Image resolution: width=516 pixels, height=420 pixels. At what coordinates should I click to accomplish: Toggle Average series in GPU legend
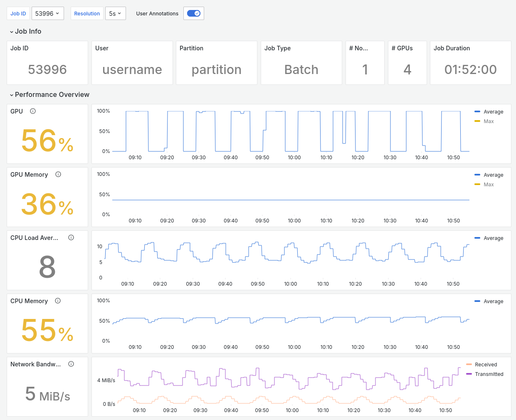coord(494,112)
